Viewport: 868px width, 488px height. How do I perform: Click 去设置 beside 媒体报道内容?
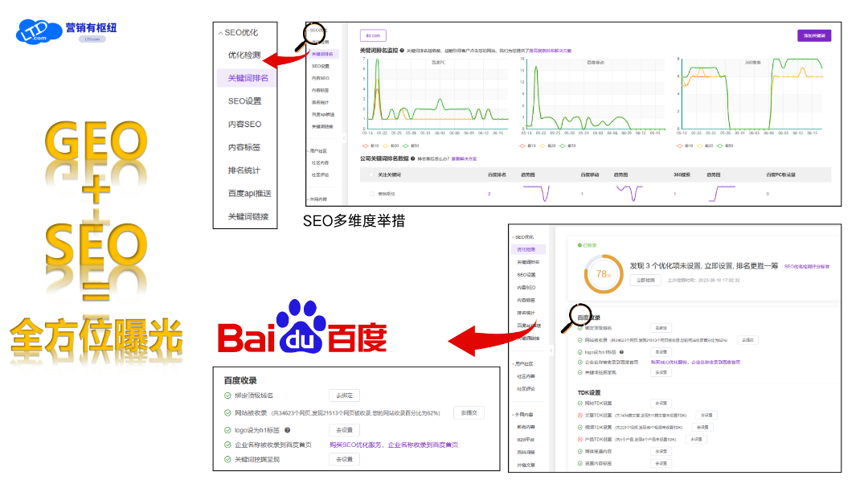tap(661, 452)
